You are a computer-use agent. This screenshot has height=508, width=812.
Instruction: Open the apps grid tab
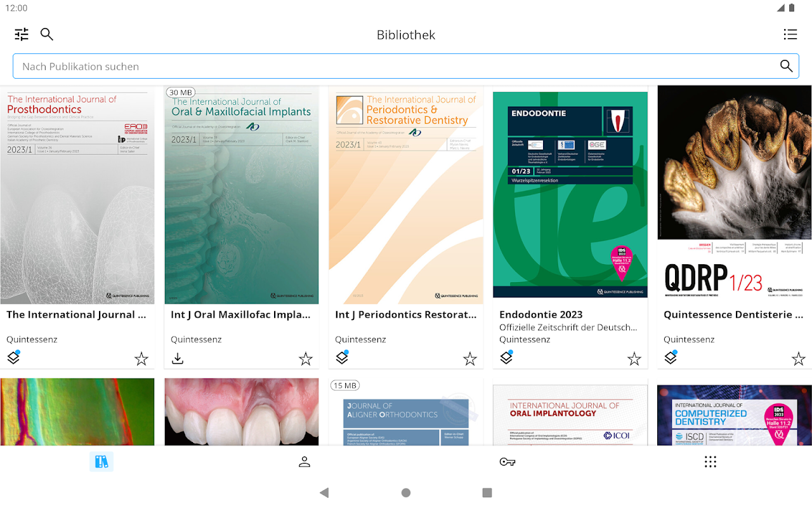(x=710, y=462)
